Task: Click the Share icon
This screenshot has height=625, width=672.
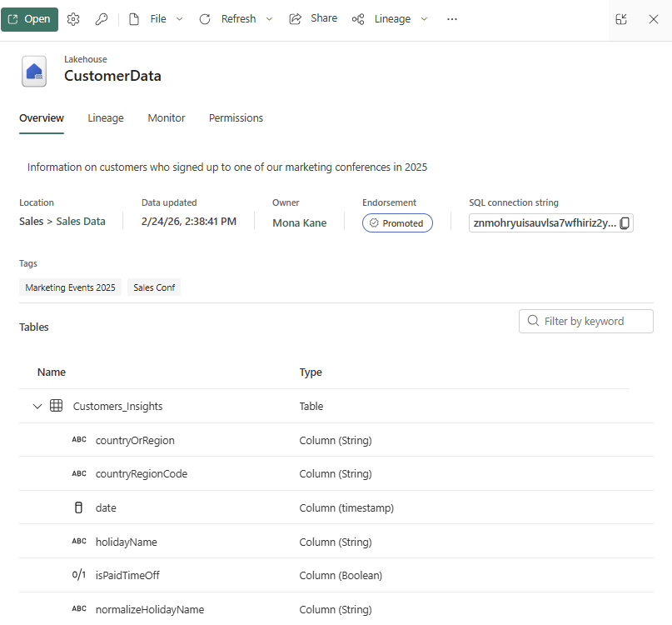Action: (296, 18)
